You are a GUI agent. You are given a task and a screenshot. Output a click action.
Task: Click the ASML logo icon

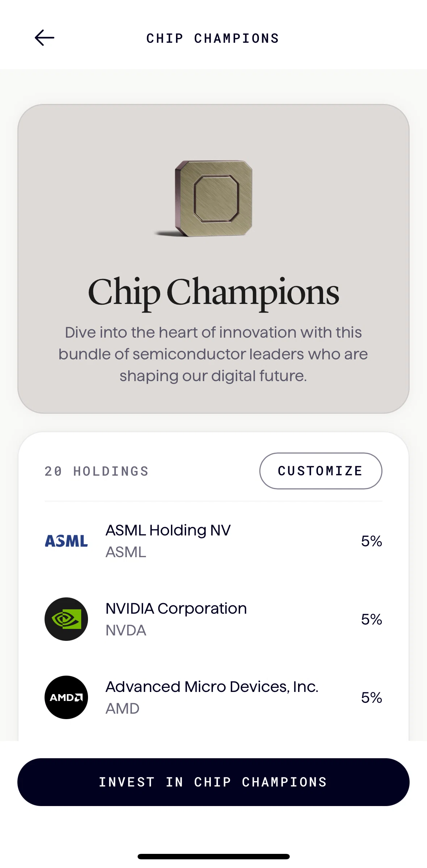66,541
